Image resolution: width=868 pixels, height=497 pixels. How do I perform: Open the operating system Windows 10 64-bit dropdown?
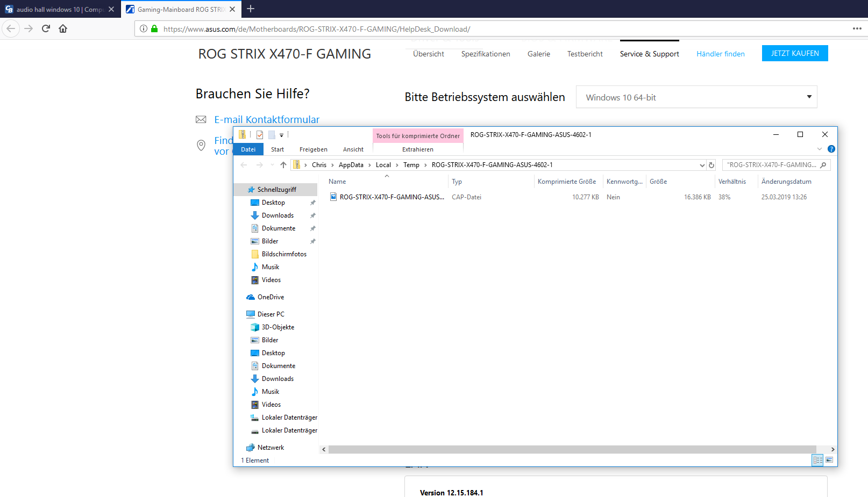coord(696,97)
